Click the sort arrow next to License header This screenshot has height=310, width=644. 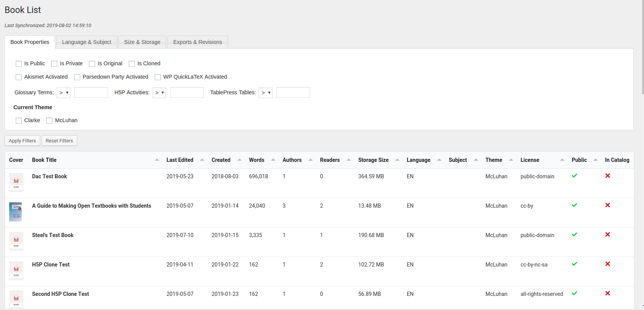pos(562,160)
